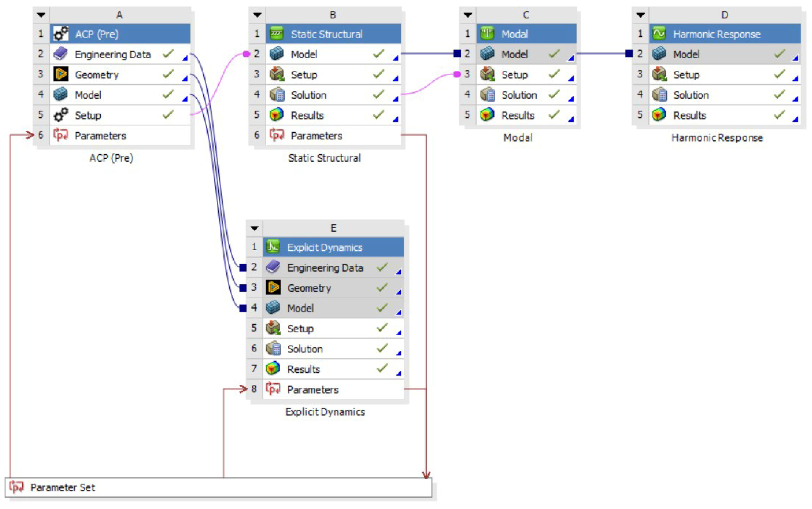
Task: Open system A dropdown arrow menu
Action: click(x=41, y=15)
